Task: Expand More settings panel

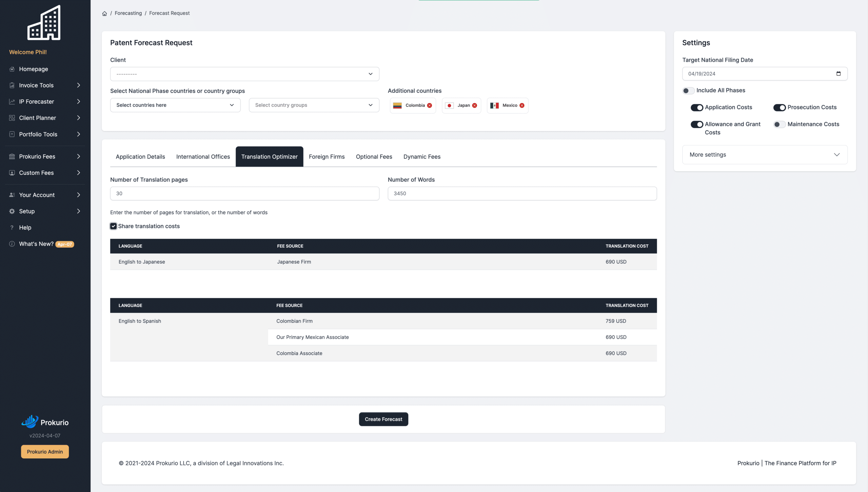Action: (x=765, y=155)
